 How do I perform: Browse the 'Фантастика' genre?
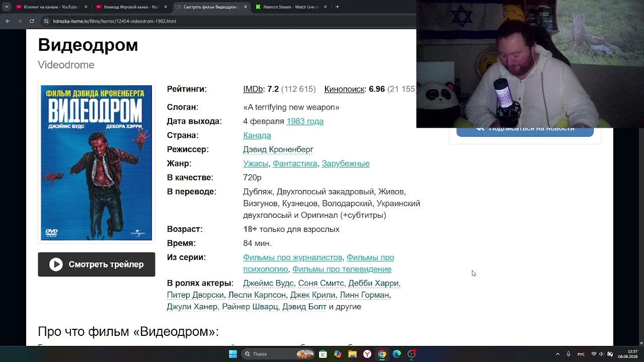pos(295,163)
